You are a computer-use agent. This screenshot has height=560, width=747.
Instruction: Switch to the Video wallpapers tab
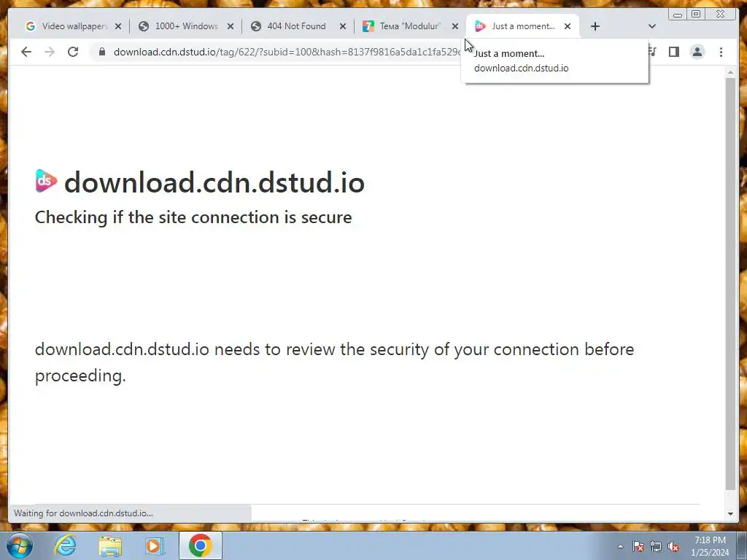pos(74,26)
